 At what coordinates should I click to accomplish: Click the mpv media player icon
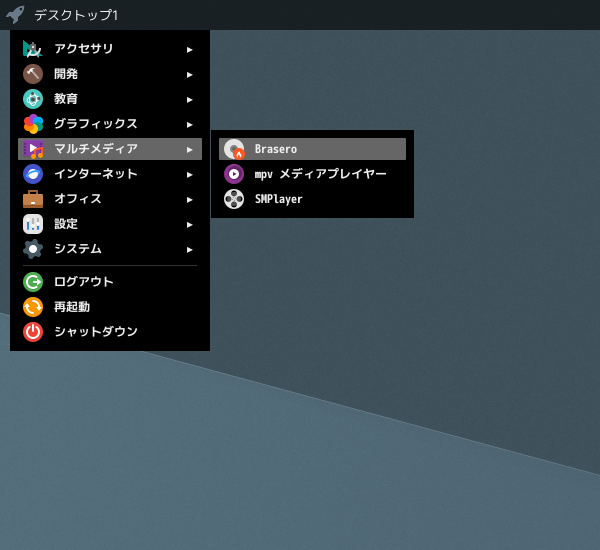point(234,174)
